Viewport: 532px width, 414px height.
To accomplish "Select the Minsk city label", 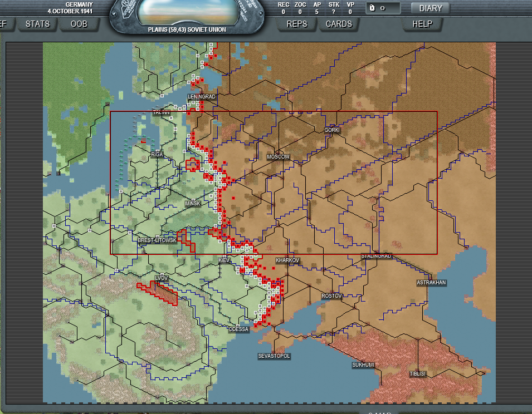I will tap(192, 204).
